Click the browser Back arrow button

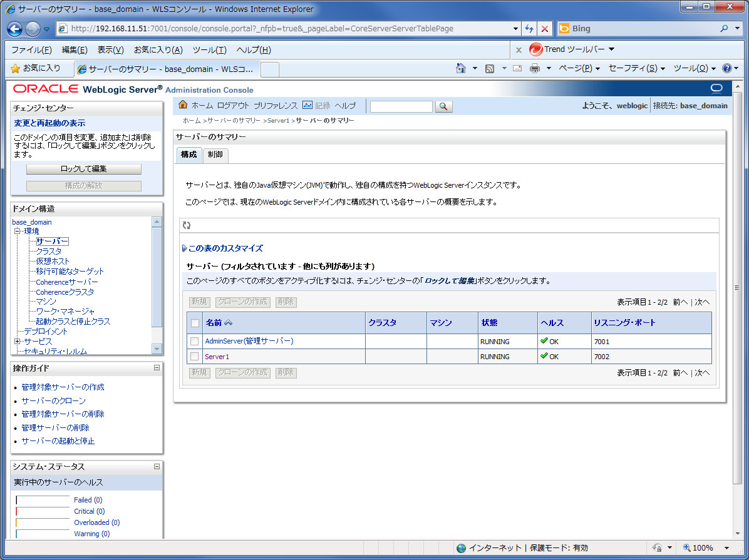point(15,29)
